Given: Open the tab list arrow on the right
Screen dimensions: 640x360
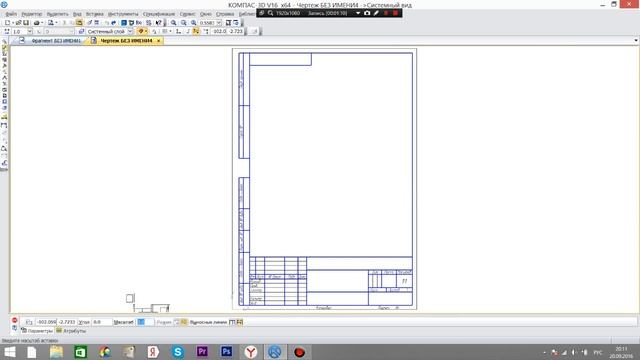Looking at the screenshot, I should (x=636, y=41).
